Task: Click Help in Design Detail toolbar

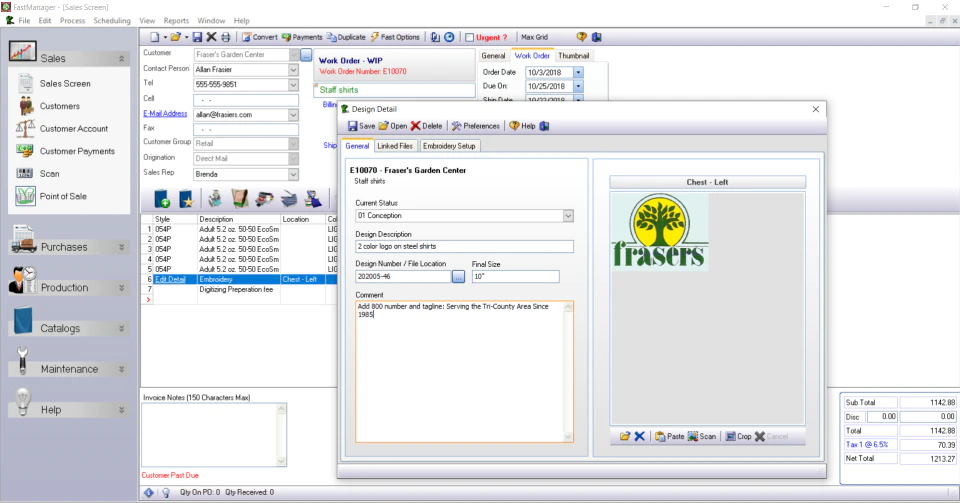Action: [523, 126]
